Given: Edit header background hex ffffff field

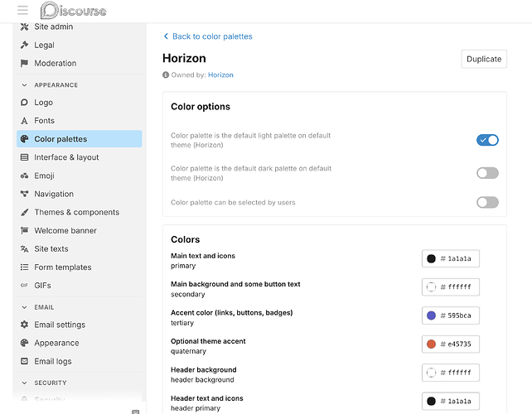Looking at the screenshot, I should click(459, 373).
